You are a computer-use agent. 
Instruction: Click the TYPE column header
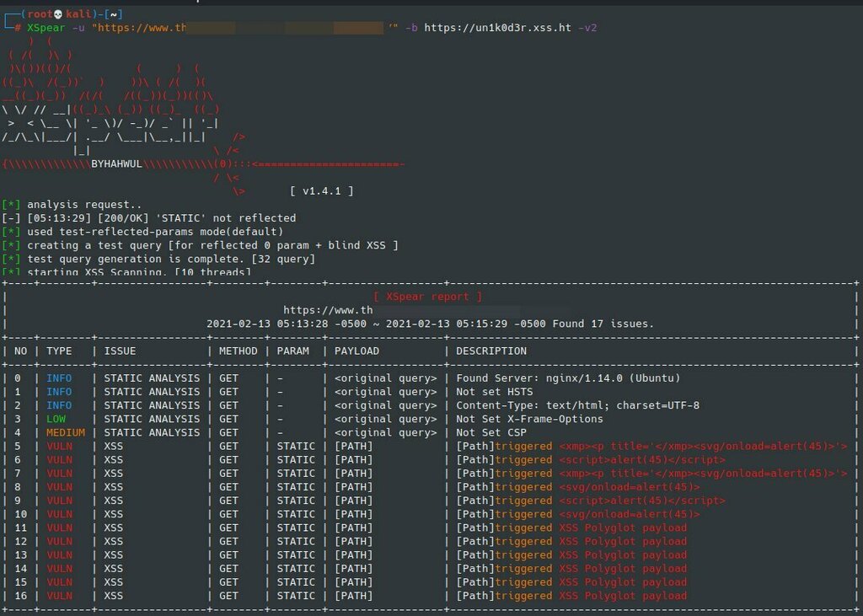59,351
